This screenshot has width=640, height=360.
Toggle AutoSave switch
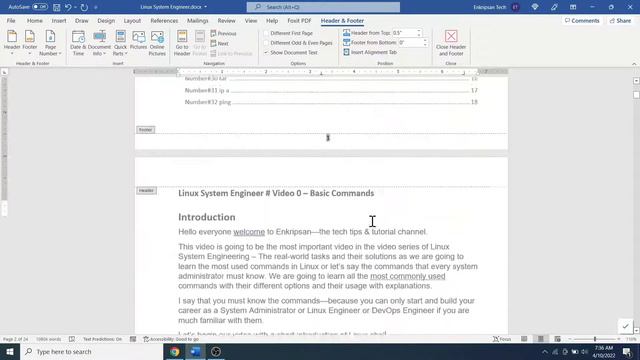[x=40, y=7]
